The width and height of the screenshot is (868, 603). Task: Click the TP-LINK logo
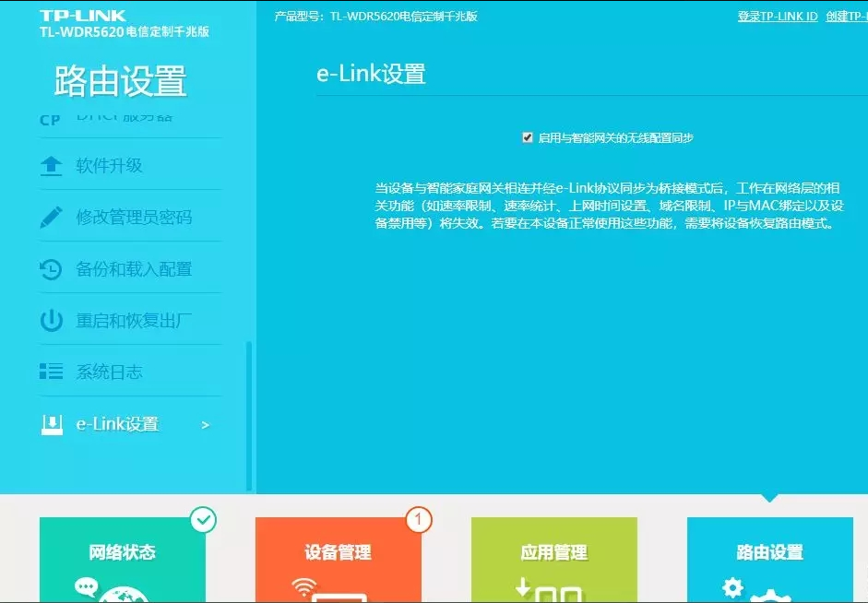pyautogui.click(x=80, y=15)
